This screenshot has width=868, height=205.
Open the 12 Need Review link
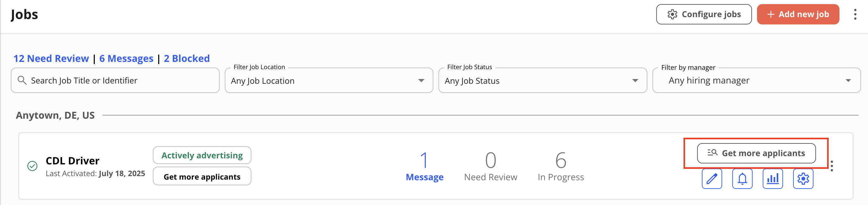[51, 58]
